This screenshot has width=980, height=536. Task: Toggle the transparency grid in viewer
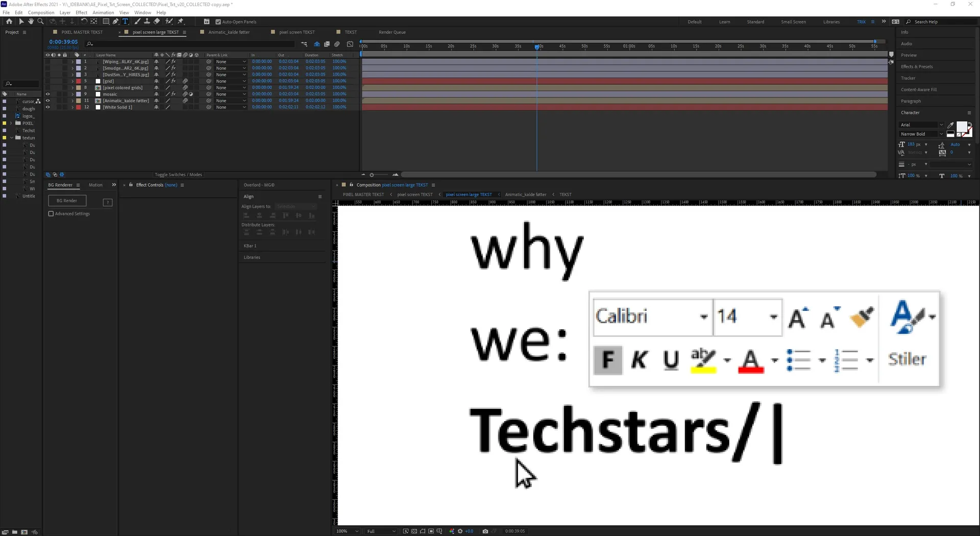414,531
